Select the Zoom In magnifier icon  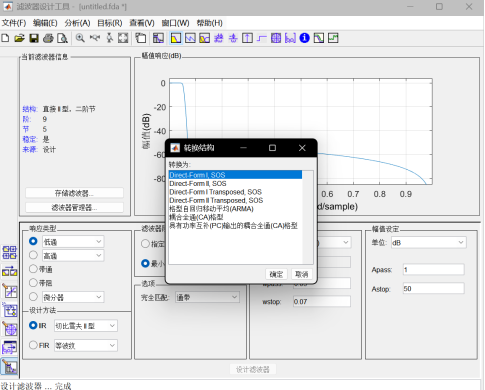point(80,38)
